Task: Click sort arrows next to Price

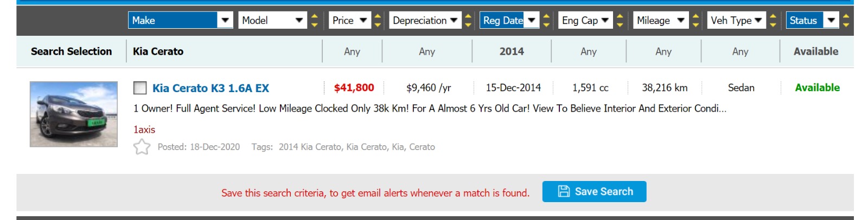Action: [378, 21]
